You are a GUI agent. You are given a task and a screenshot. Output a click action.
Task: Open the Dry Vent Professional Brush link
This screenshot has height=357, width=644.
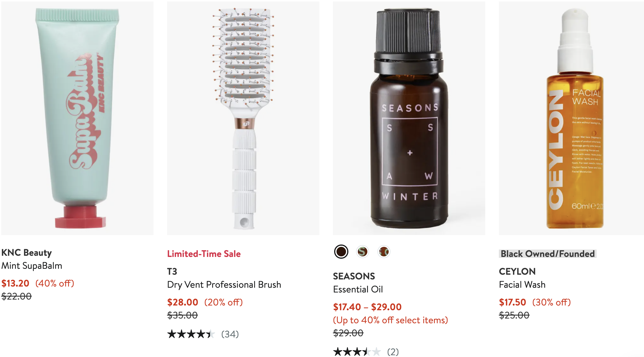tap(224, 284)
